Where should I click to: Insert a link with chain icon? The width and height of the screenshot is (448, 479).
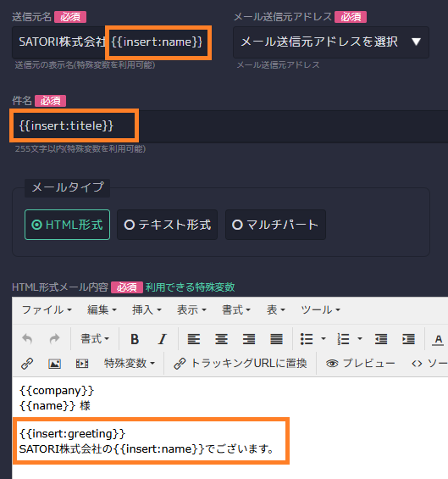(x=27, y=364)
